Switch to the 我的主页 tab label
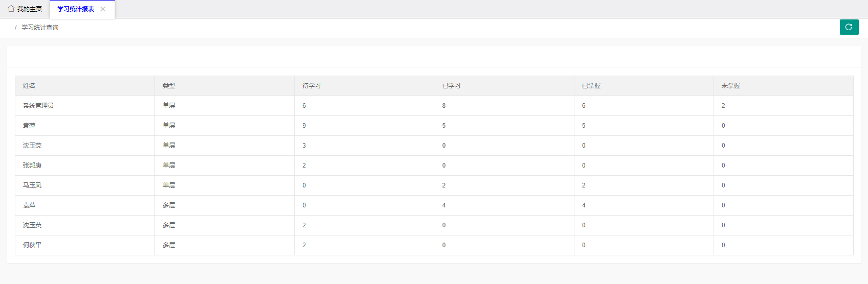The height and width of the screenshot is (284, 868). tap(30, 9)
